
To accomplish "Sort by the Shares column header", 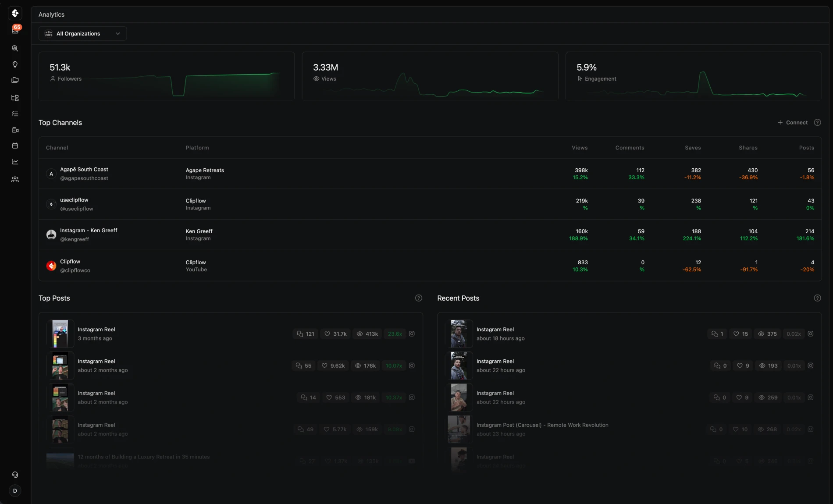I will (748, 148).
